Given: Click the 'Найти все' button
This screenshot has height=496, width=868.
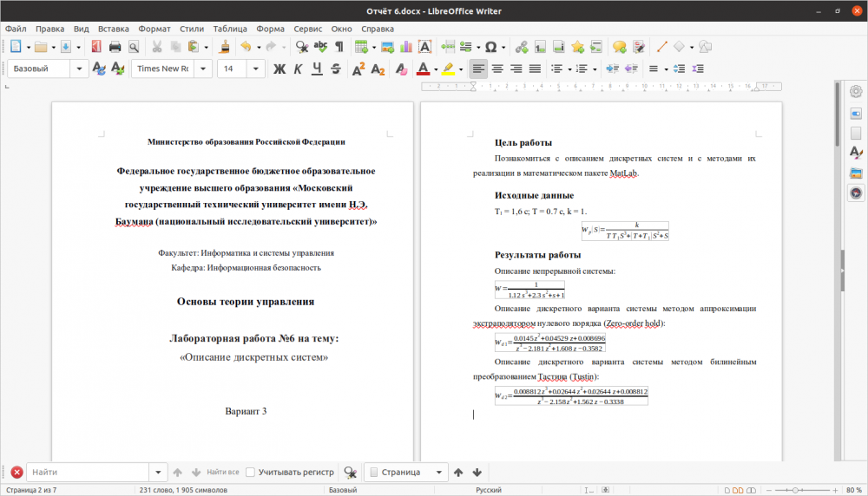Looking at the screenshot, I should coord(222,473).
